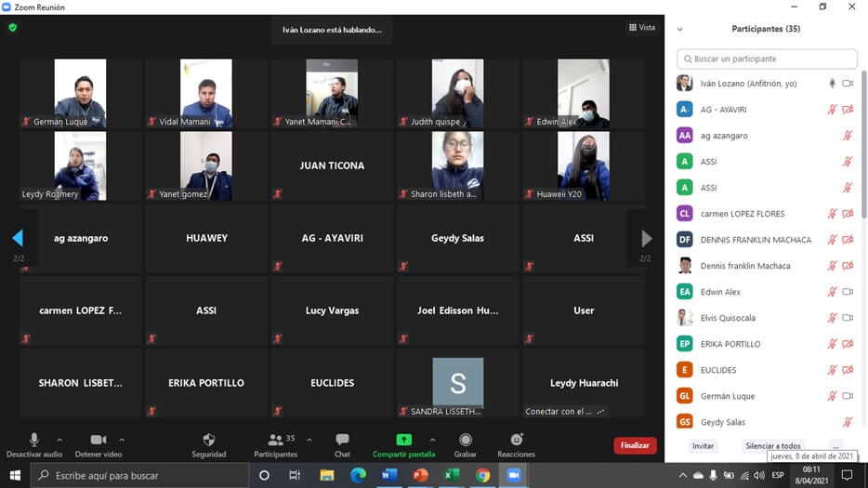
Task: Open the more options ellipsis in participants panel
Action: point(836,446)
